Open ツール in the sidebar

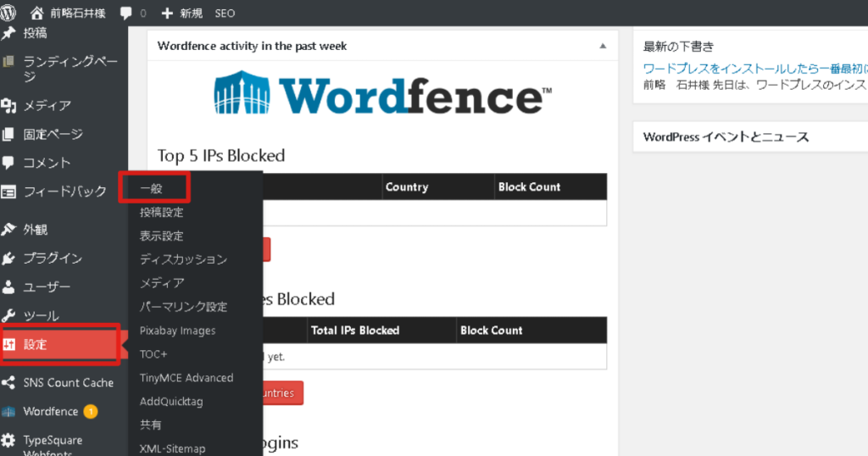tap(41, 315)
